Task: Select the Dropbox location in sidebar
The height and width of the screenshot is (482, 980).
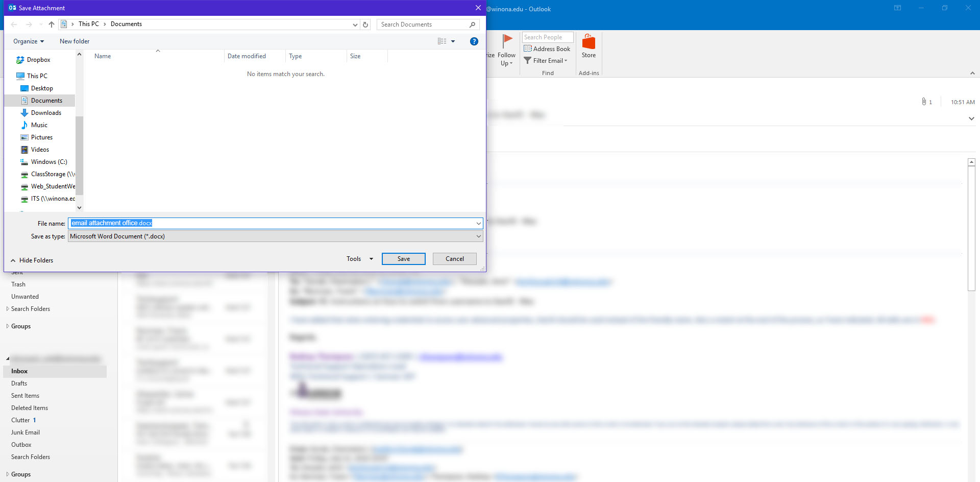Action: point(38,60)
